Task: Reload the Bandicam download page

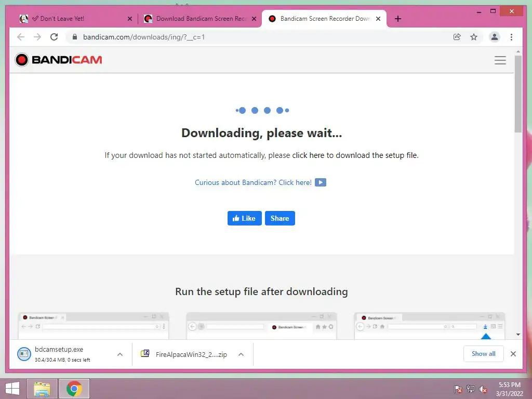Action: [x=54, y=37]
